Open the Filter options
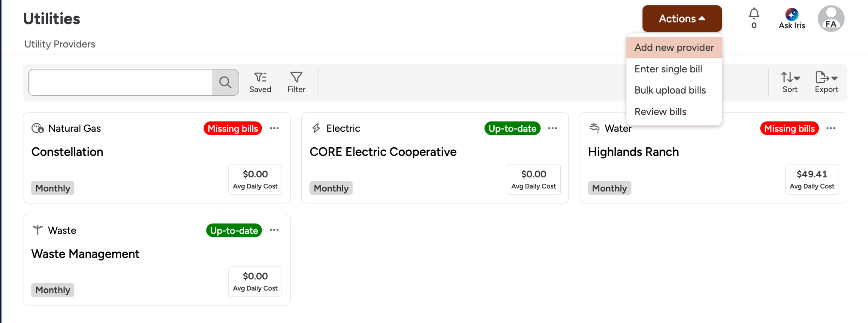The height and width of the screenshot is (323, 868). [x=296, y=82]
